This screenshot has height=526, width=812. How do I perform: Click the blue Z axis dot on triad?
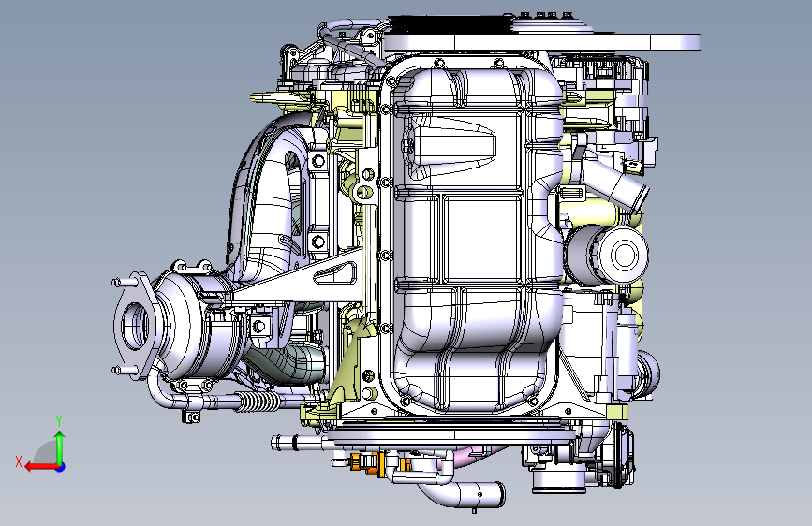(61, 467)
